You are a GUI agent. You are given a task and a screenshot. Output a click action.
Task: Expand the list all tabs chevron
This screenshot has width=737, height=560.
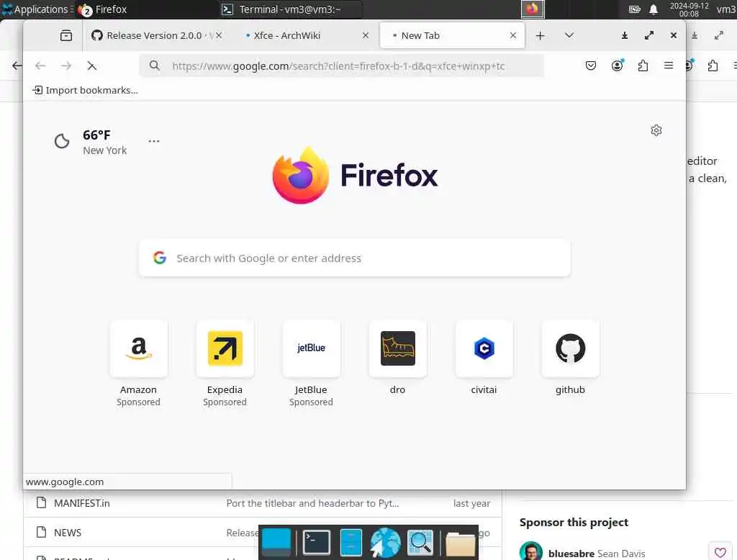(569, 35)
